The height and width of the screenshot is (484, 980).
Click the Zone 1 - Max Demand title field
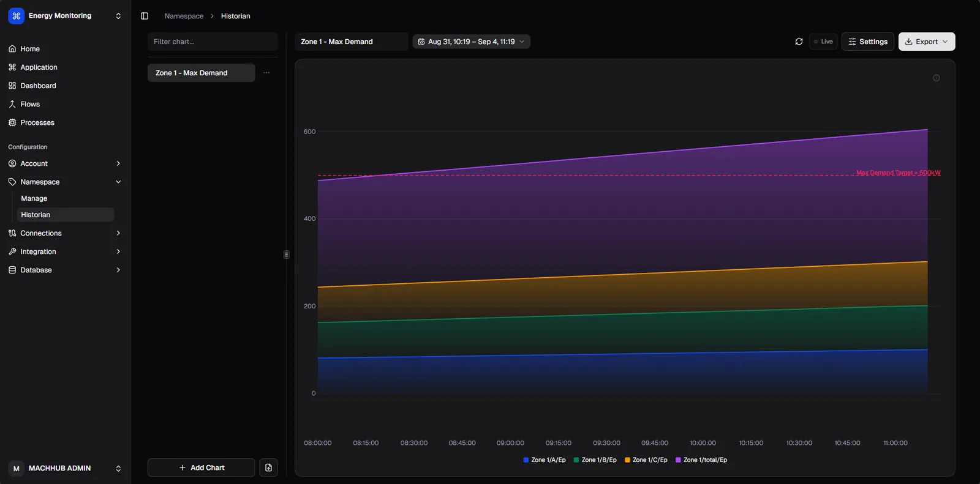[x=351, y=42]
